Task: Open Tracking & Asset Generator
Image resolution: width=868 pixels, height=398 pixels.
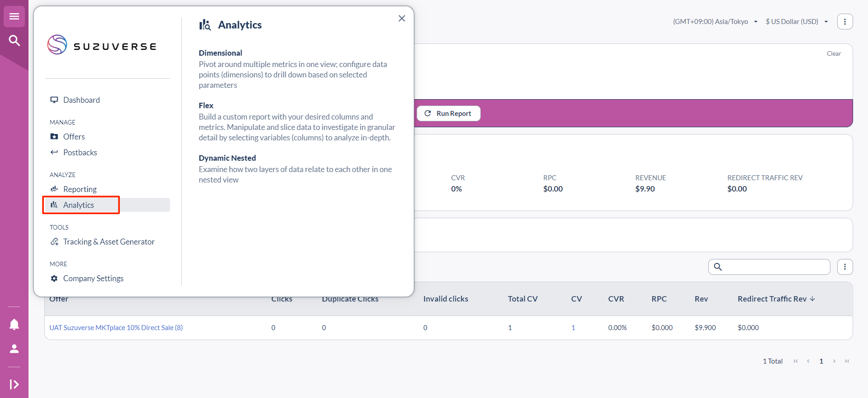Action: point(109,242)
